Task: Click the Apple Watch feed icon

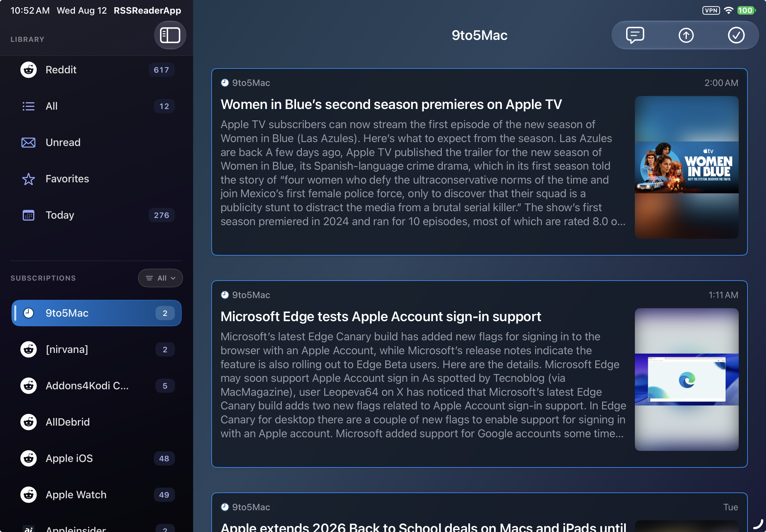Action: click(x=29, y=495)
